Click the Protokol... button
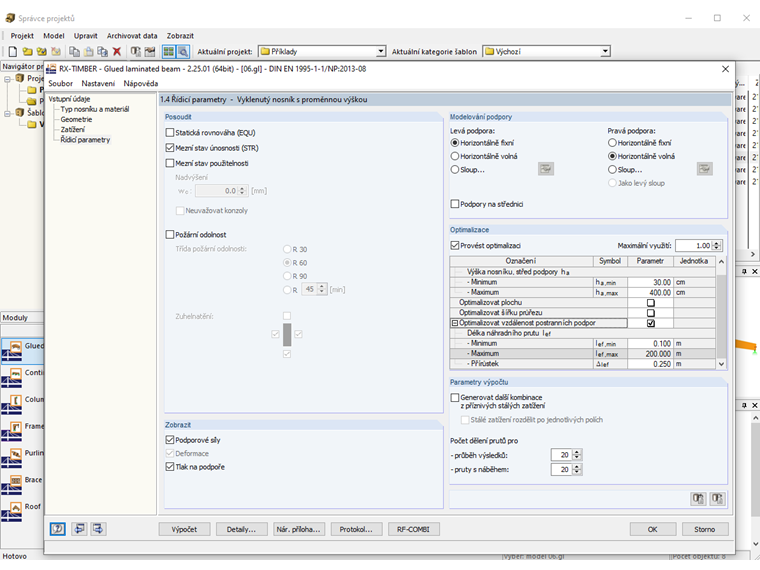This screenshot has height=570, width=760. pos(356,529)
